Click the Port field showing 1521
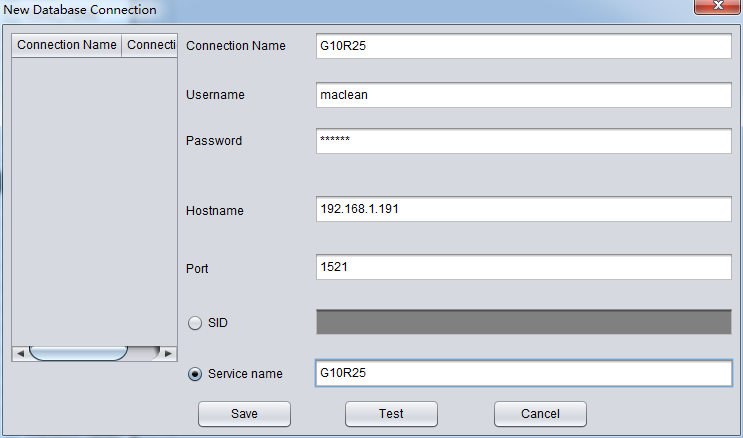Image resolution: width=743 pixels, height=438 pixels. pyautogui.click(x=524, y=268)
